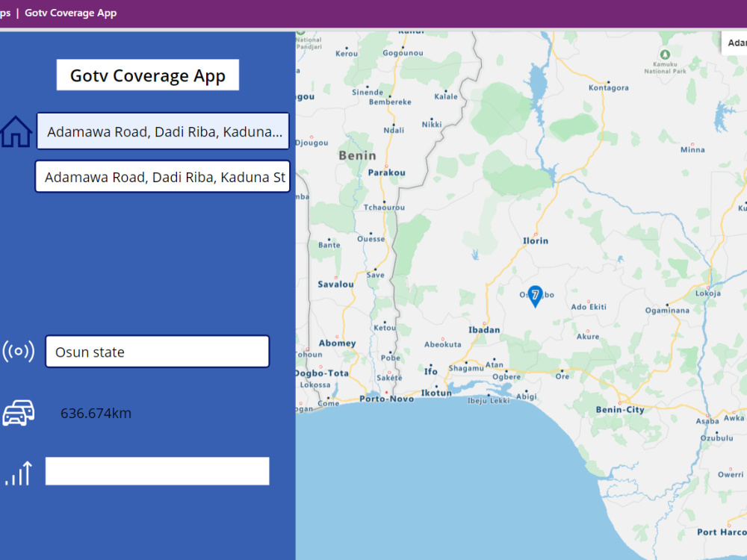747x560 pixels.
Task: Click Ado Ekiti label on map
Action: click(x=589, y=307)
